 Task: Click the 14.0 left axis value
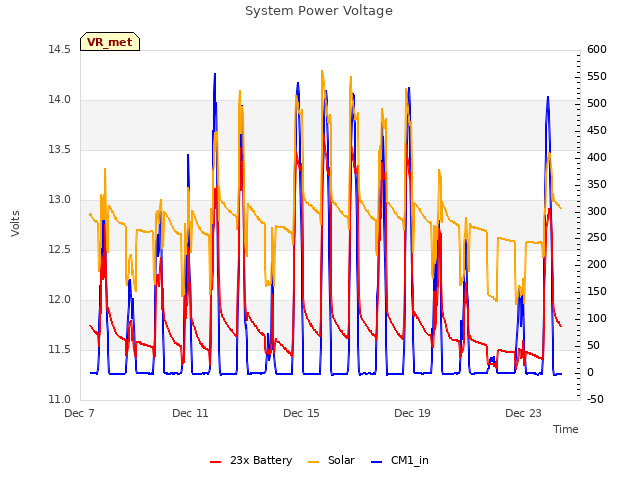click(59, 100)
